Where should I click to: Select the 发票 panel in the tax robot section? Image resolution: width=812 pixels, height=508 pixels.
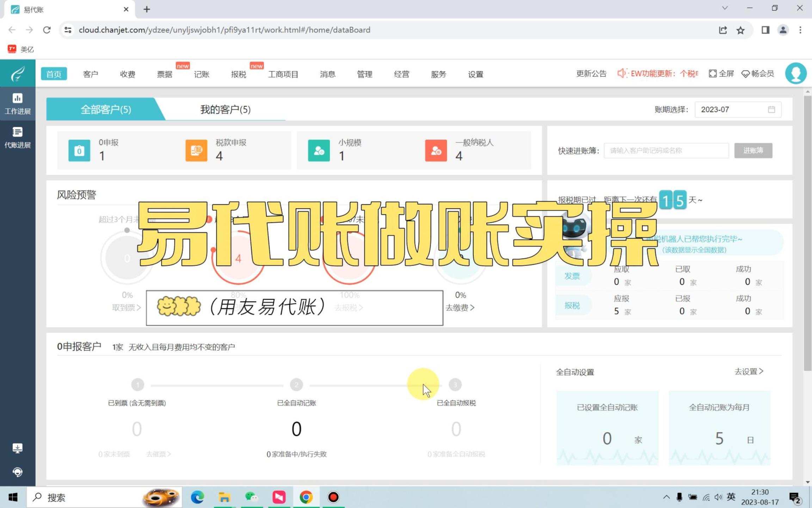[572, 276]
